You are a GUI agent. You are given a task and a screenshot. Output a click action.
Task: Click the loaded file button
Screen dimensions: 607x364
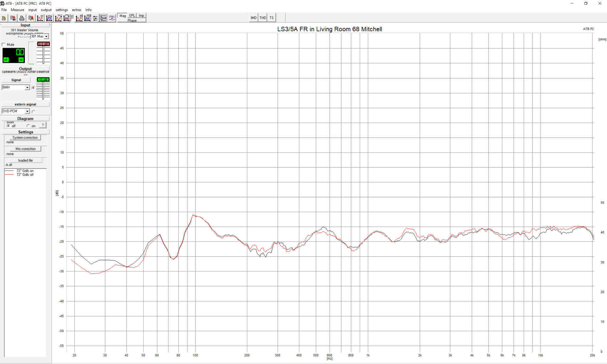(25, 160)
